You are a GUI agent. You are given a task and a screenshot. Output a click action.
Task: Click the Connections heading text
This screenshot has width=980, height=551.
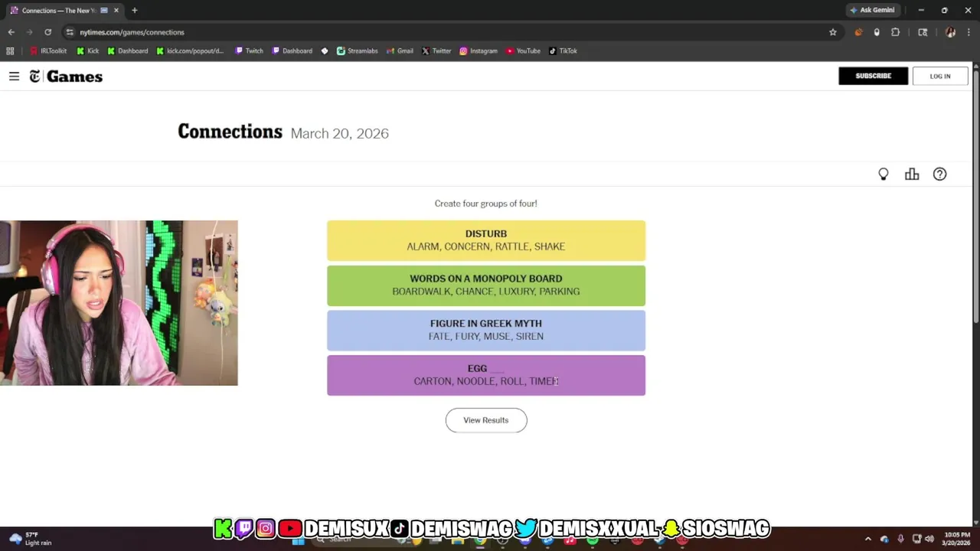[230, 132]
